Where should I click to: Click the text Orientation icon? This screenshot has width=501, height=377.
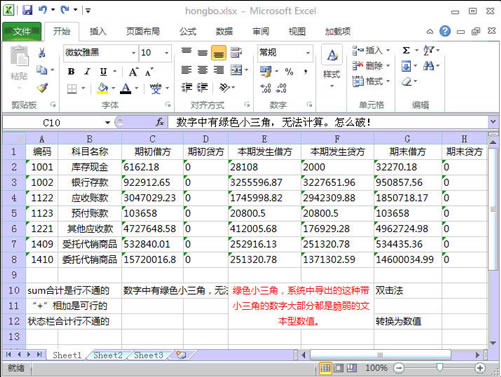(224, 88)
